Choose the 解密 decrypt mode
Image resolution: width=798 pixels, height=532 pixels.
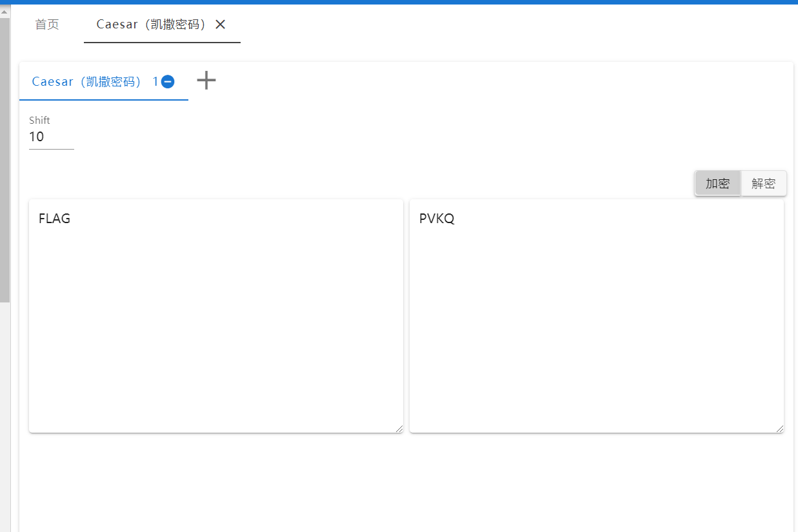(x=763, y=183)
